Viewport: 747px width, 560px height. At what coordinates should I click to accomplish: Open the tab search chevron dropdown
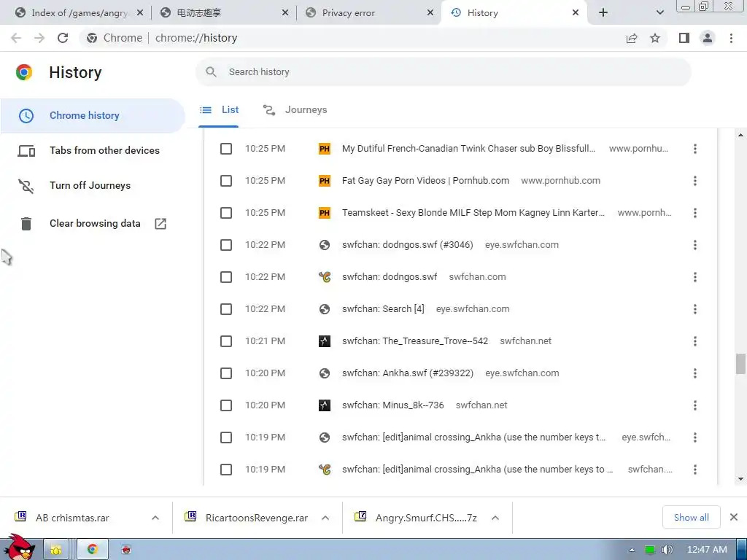click(659, 13)
